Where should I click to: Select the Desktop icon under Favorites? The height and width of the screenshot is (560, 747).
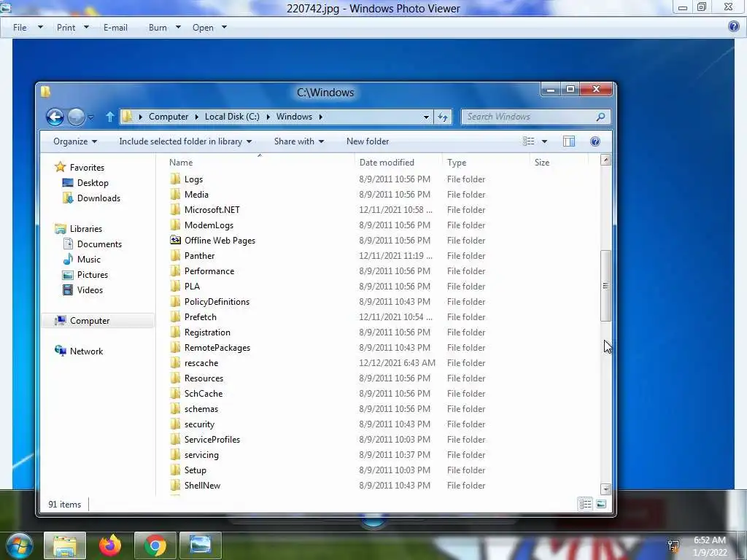pos(68,183)
